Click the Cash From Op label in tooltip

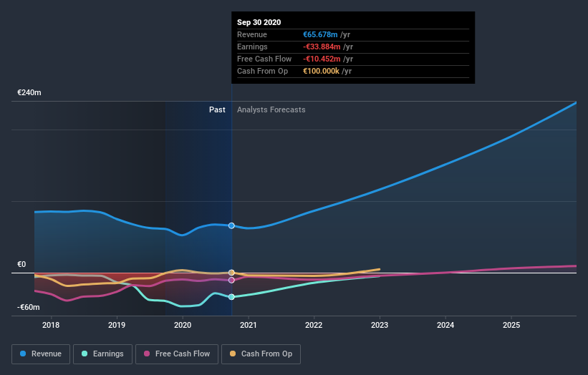coord(263,71)
